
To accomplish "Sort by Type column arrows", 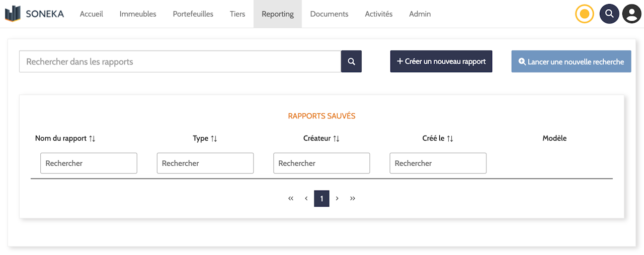I will point(214,139).
